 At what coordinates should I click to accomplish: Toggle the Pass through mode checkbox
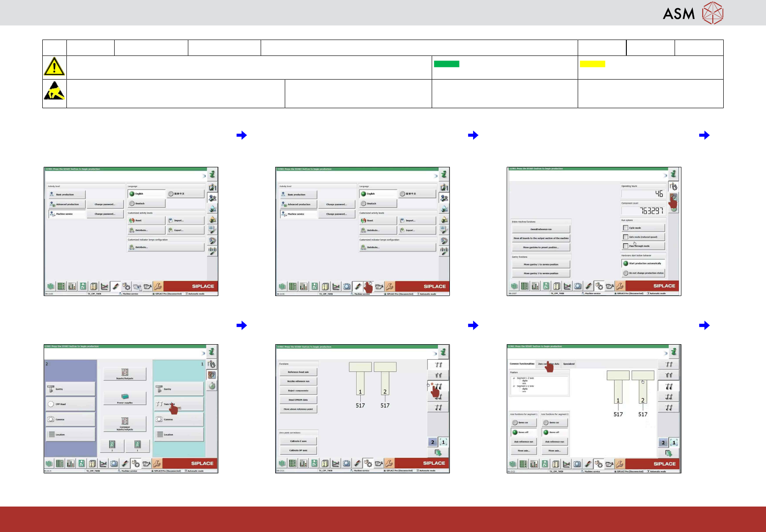point(625,246)
